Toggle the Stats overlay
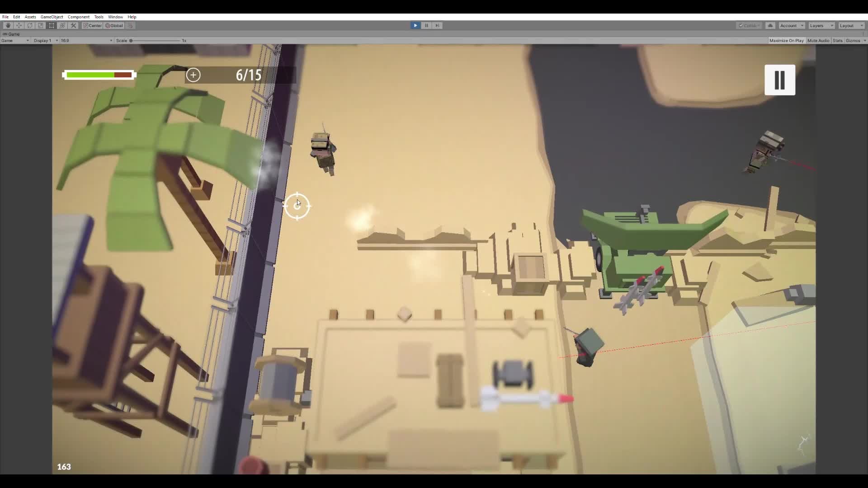Screen dimensions: 868x488 pos(837,41)
